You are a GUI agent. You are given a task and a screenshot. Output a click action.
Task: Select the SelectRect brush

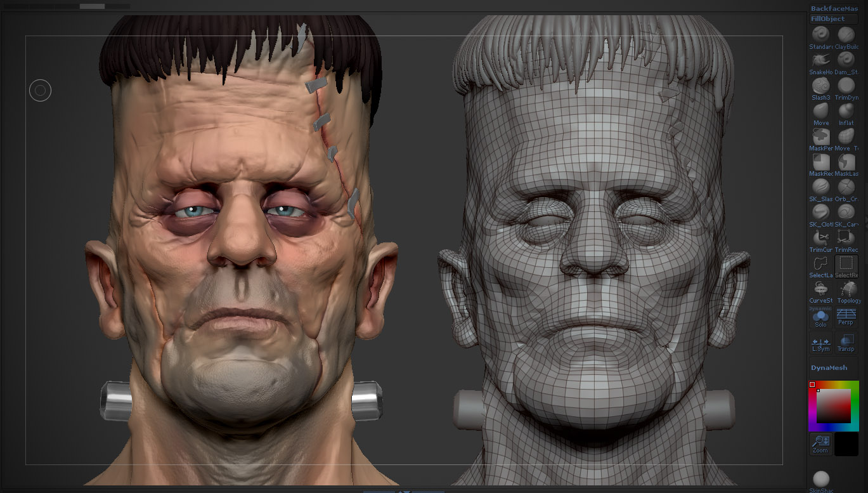[x=846, y=266]
